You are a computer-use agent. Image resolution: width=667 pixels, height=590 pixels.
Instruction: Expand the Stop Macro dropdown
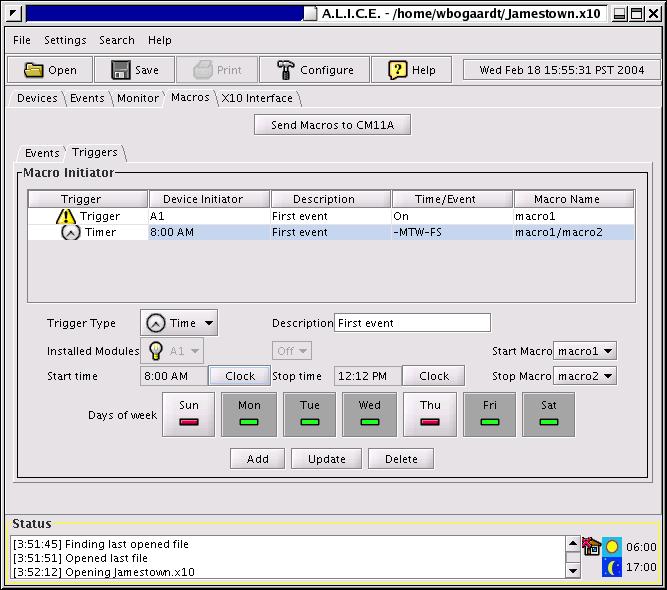585,376
